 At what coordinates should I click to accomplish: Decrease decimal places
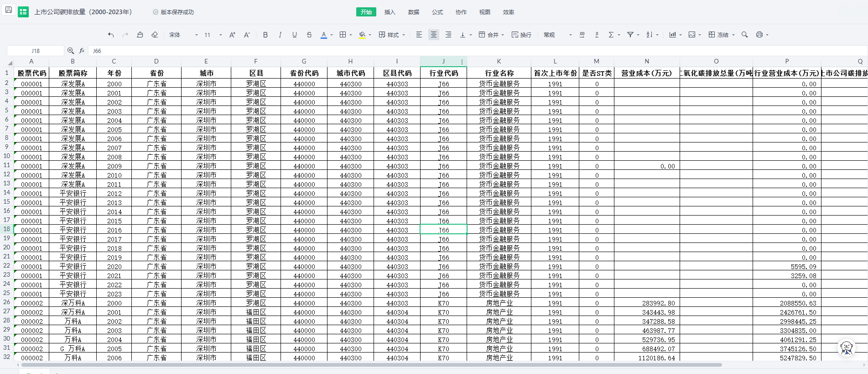(x=597, y=35)
